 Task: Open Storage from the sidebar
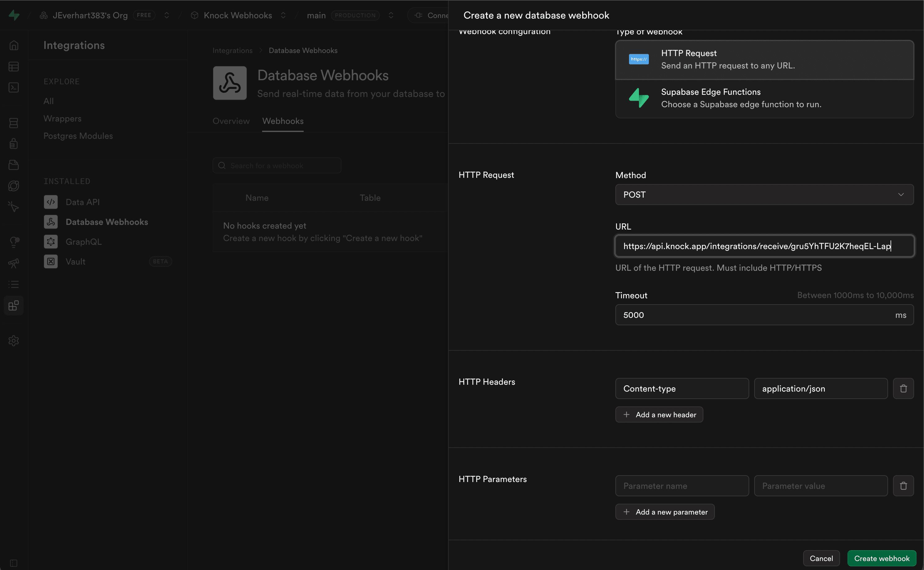[x=14, y=165]
